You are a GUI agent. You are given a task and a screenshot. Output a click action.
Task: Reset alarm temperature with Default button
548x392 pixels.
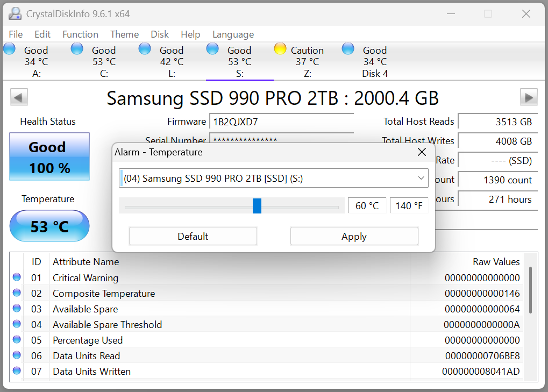[x=193, y=236]
